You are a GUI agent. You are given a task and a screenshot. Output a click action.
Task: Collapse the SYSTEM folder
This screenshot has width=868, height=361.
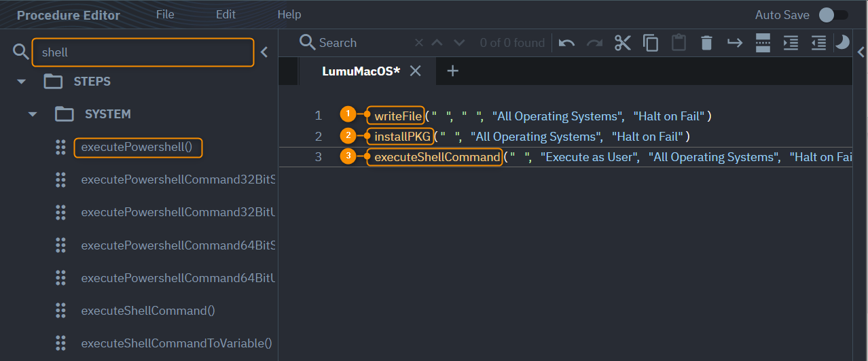33,114
